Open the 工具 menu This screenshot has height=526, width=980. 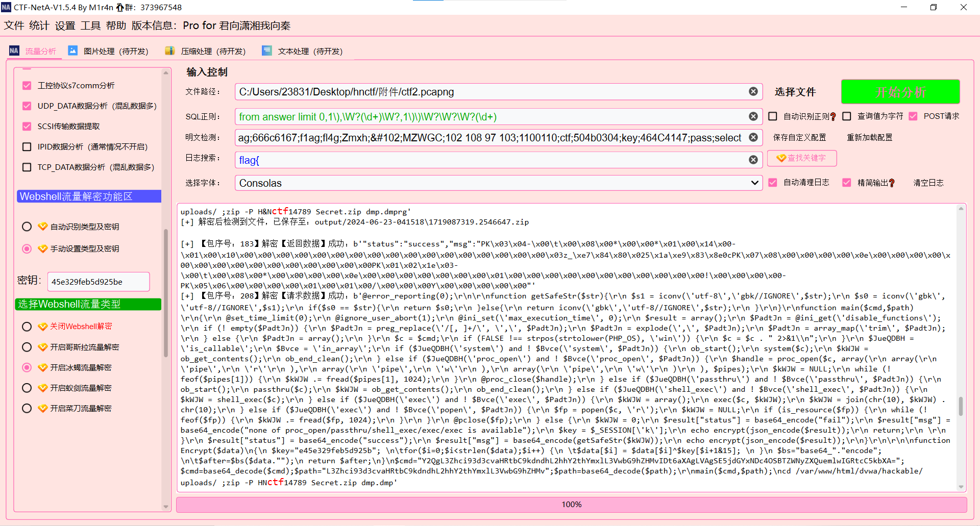pos(90,26)
